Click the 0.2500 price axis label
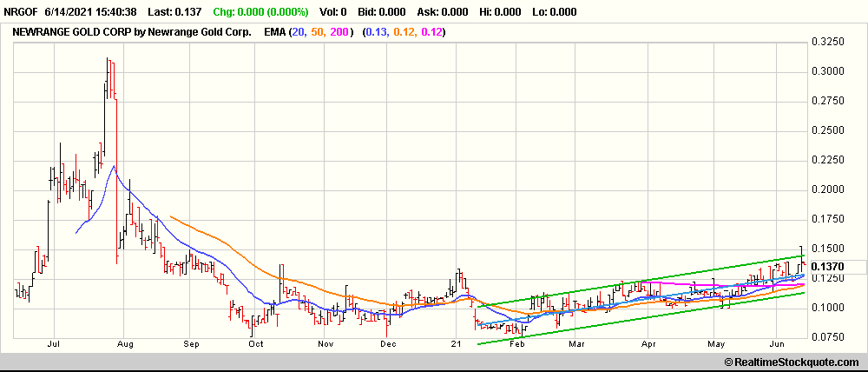 pyautogui.click(x=827, y=131)
